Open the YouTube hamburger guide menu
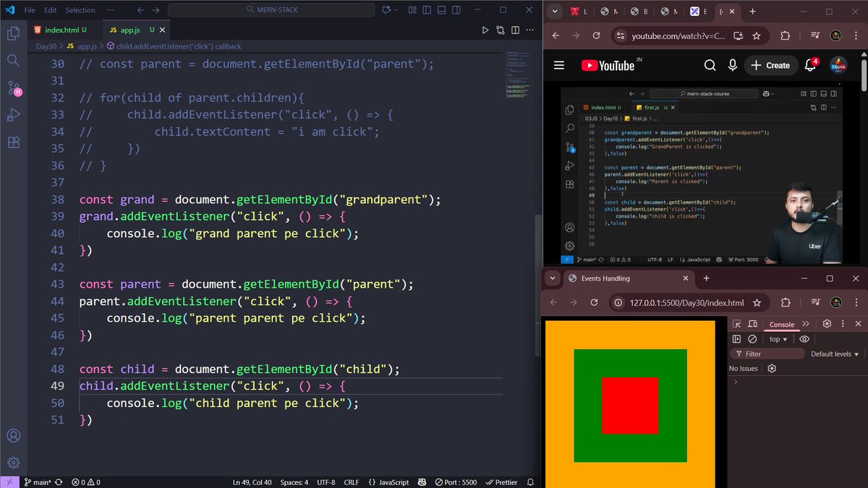868x488 pixels. 558,65
